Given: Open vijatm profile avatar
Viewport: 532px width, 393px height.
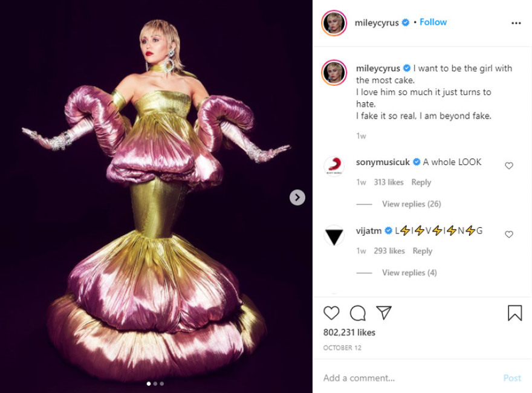Looking at the screenshot, I should (334, 235).
